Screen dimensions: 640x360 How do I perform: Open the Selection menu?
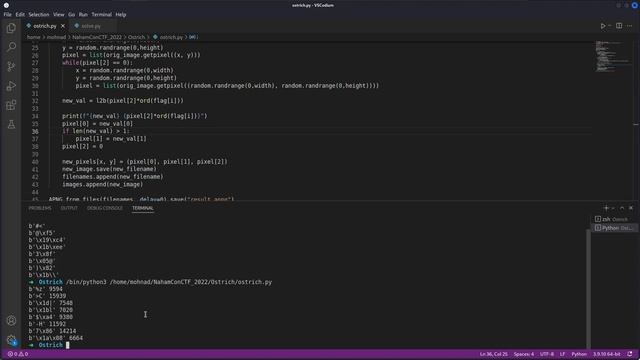pos(39,15)
